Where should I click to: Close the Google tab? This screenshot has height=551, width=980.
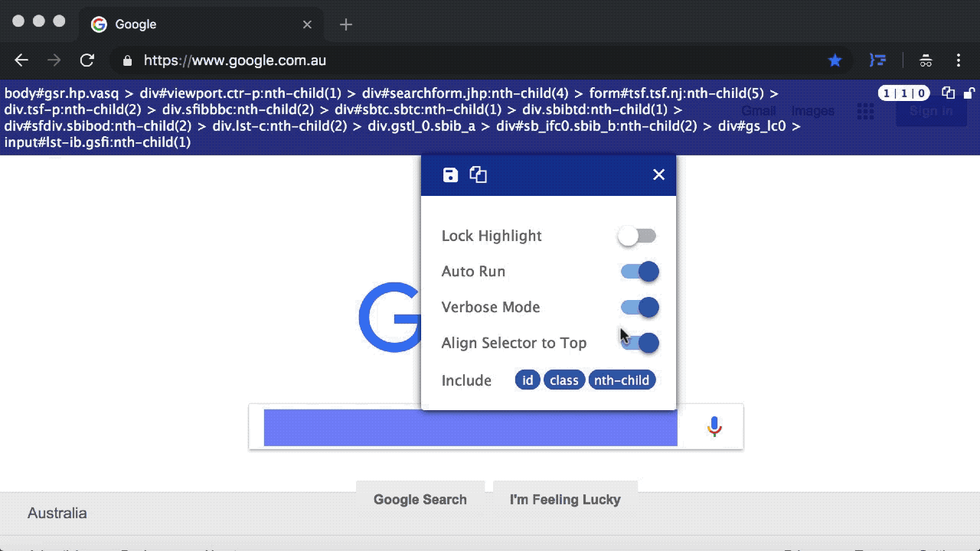pyautogui.click(x=307, y=24)
